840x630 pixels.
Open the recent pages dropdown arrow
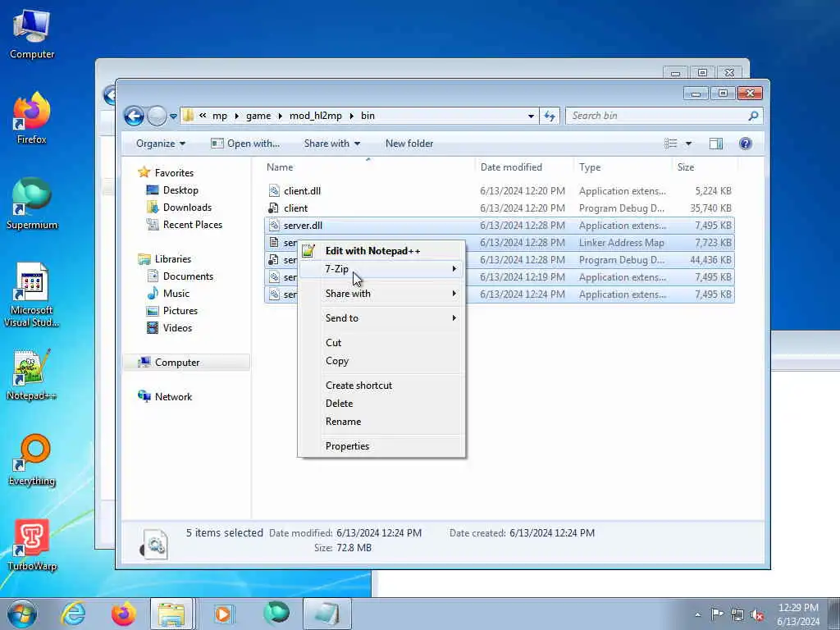coord(173,116)
